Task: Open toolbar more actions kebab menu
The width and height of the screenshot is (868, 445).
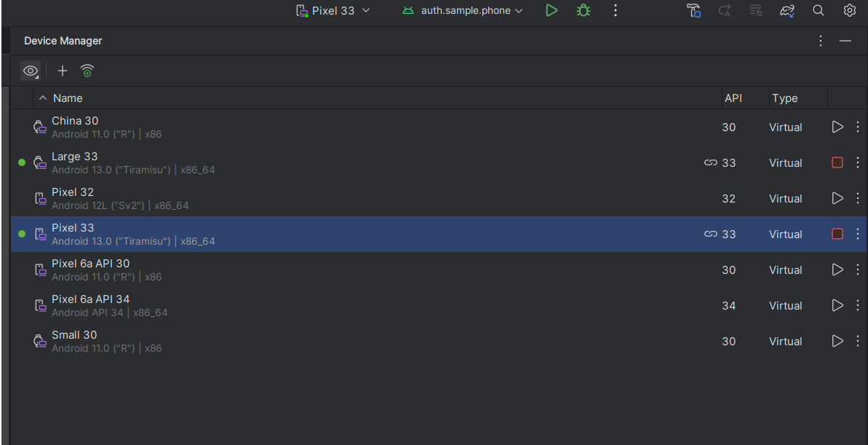Action: (616, 10)
